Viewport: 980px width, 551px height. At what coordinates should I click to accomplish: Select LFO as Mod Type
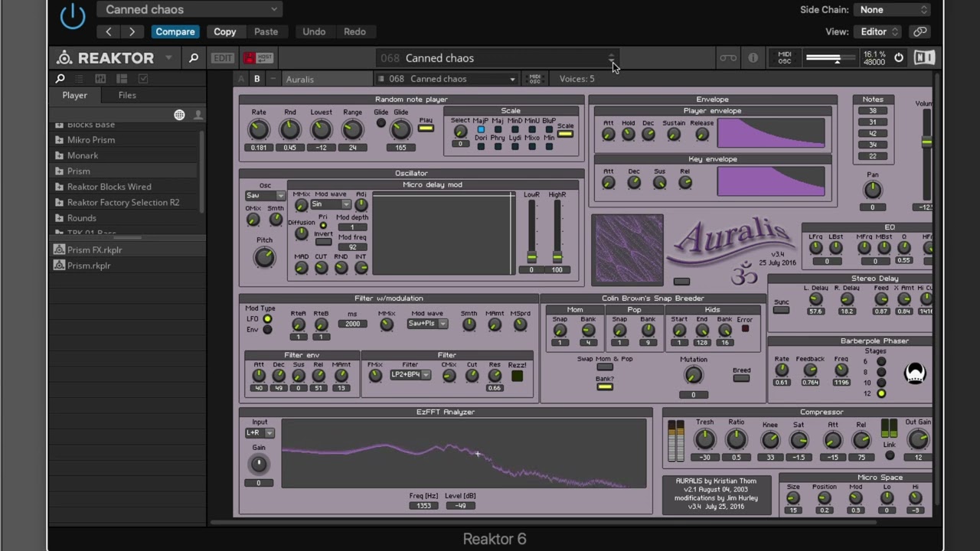[267, 318]
